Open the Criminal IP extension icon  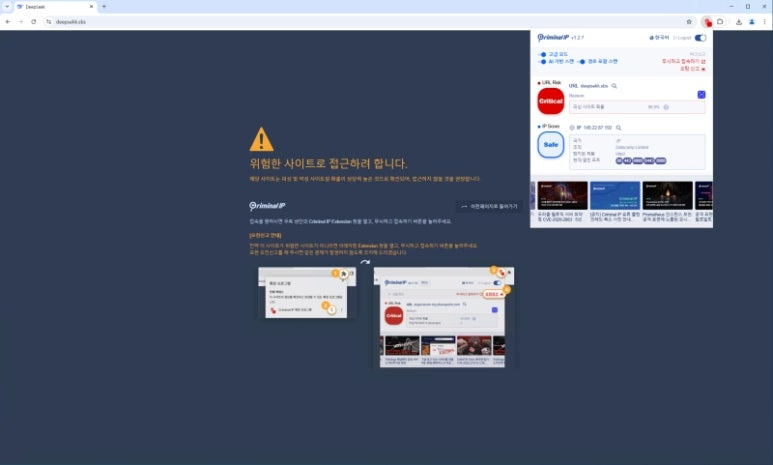point(707,22)
